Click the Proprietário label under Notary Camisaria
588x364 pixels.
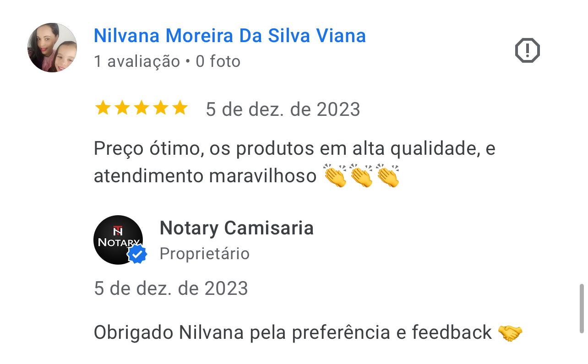[205, 254]
